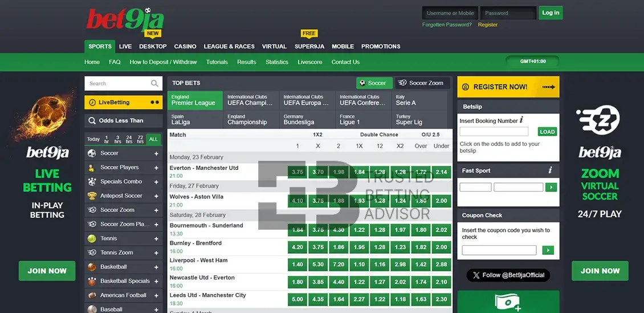Select the Germany Bundesliga tab
This screenshot has width=644, height=313.
[x=307, y=120]
